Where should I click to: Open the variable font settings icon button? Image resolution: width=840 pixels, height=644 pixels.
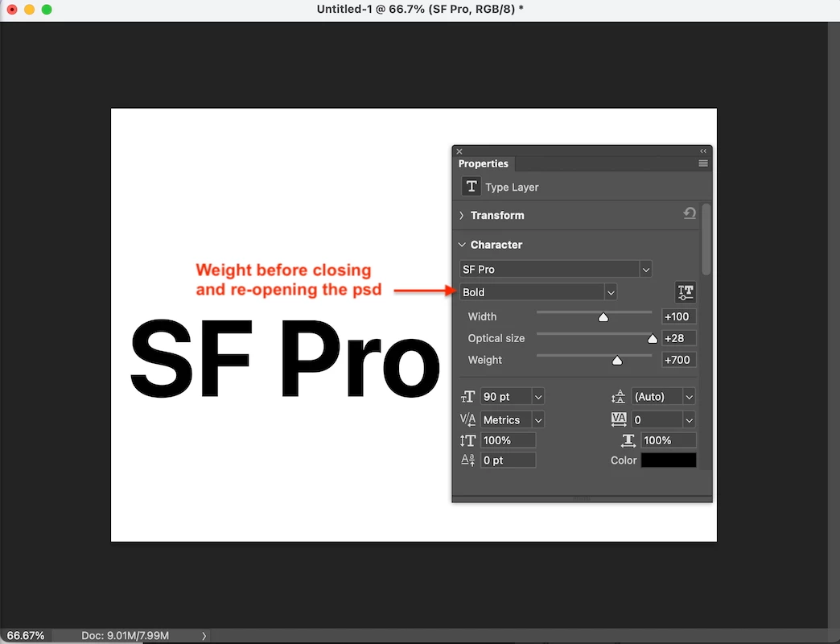coord(686,292)
